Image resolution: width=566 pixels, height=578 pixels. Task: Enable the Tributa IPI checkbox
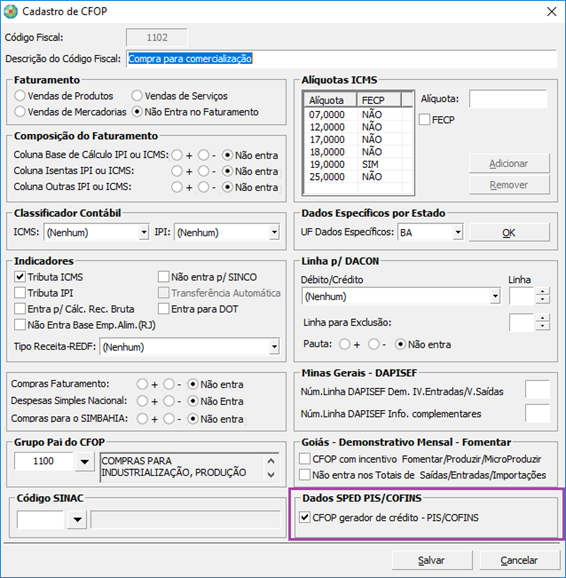tap(20, 293)
